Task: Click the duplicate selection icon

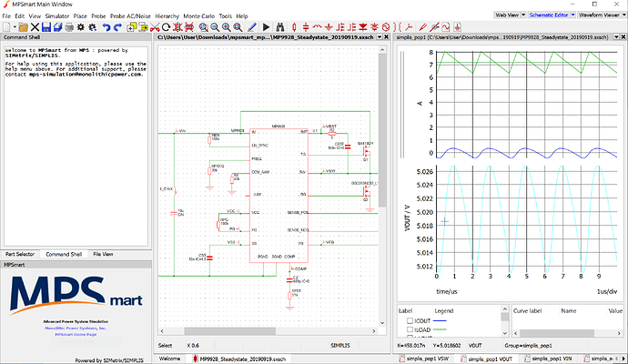Action: pyautogui.click(x=131, y=26)
